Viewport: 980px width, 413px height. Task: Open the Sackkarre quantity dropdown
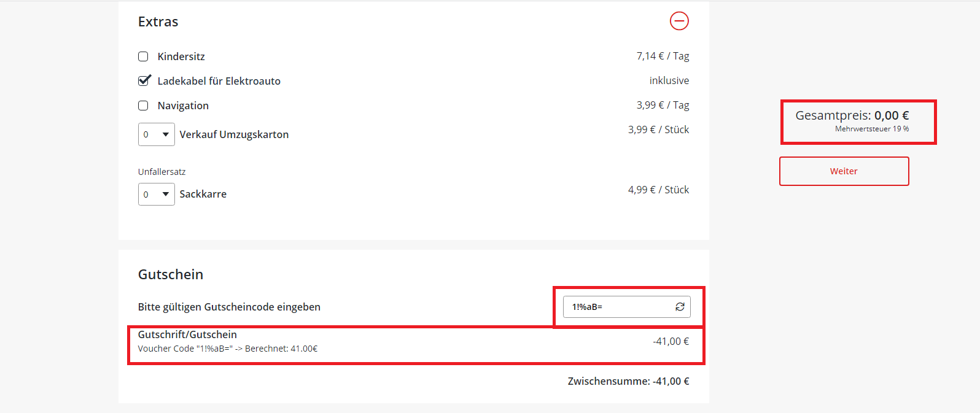(x=156, y=195)
